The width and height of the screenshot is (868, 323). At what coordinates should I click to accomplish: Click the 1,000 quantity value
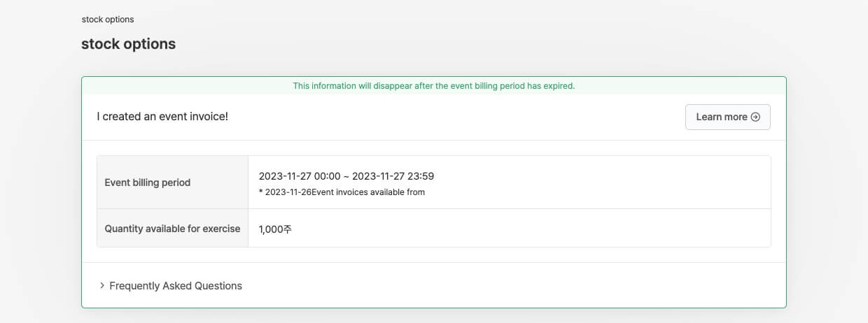coord(271,229)
